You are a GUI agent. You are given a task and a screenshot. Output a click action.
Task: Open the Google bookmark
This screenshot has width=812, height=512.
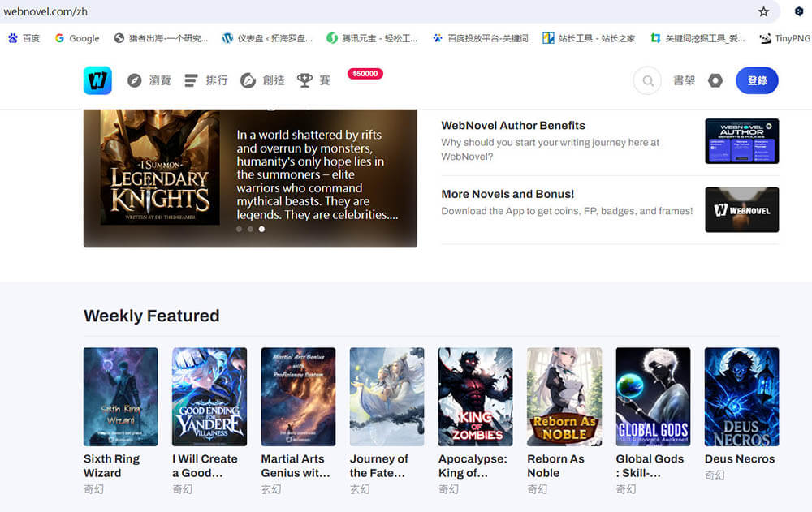click(77, 38)
